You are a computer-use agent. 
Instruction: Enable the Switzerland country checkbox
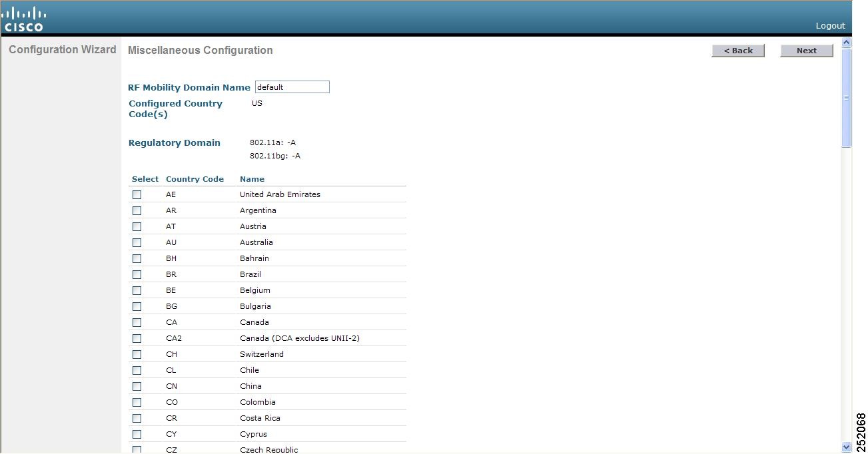tap(137, 354)
